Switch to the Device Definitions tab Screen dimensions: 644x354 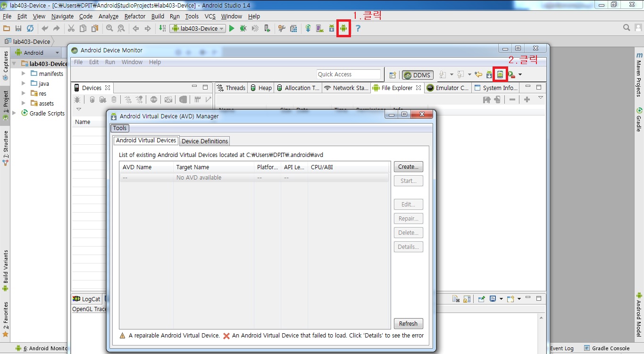(205, 141)
